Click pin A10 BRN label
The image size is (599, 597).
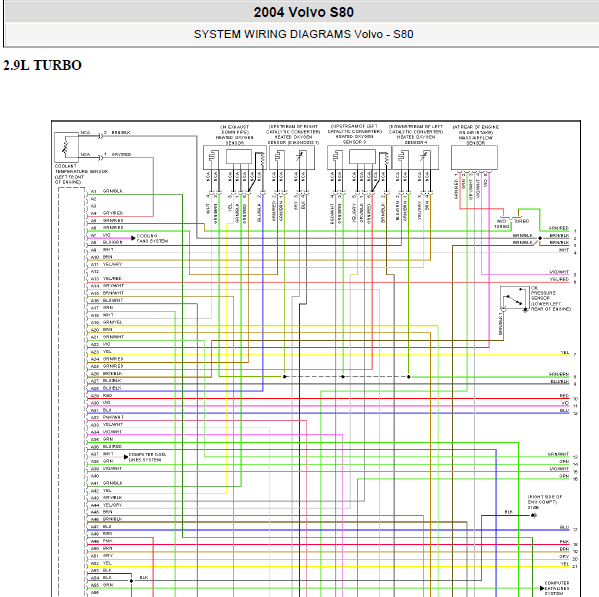tap(101, 257)
